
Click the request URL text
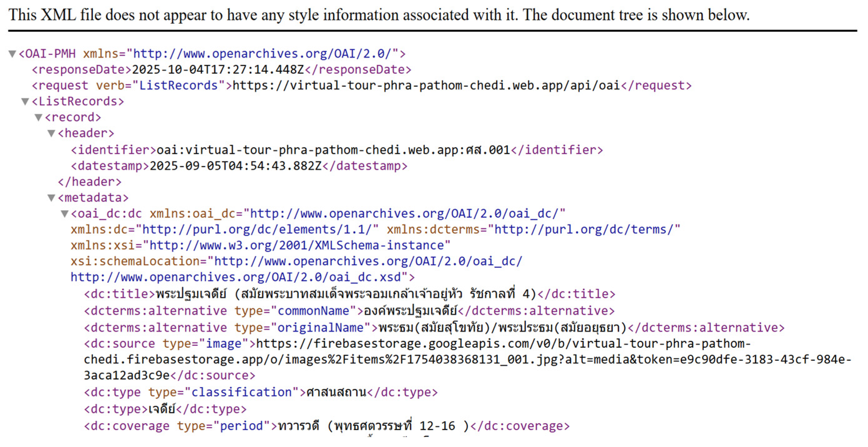(x=426, y=86)
